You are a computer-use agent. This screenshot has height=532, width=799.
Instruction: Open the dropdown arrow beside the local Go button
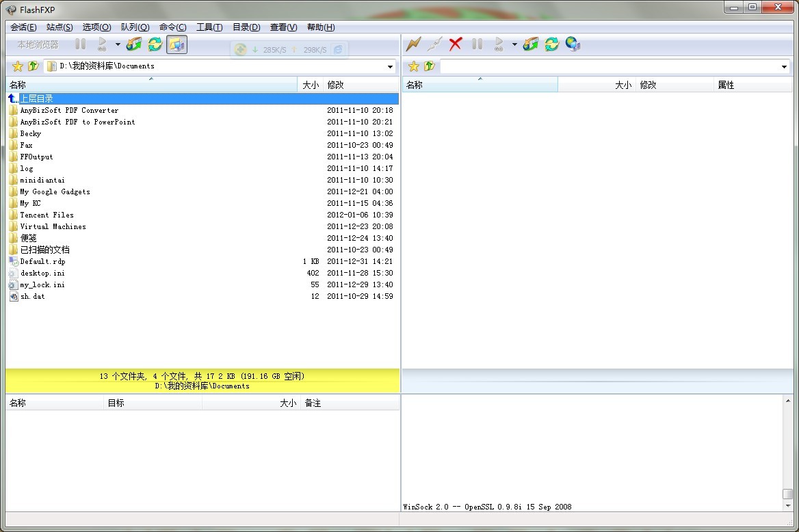tap(118, 44)
